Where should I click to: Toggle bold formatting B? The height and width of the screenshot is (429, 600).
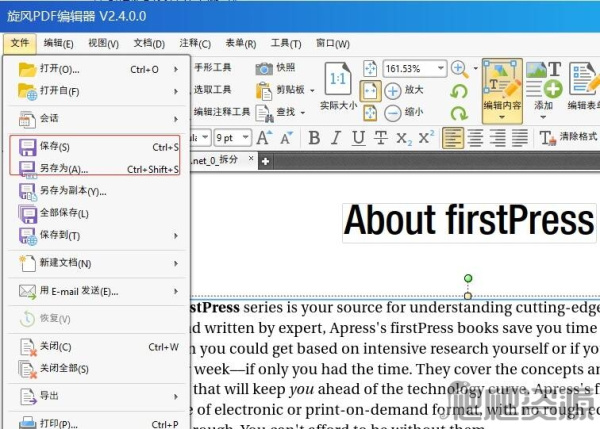pyautogui.click(x=314, y=138)
